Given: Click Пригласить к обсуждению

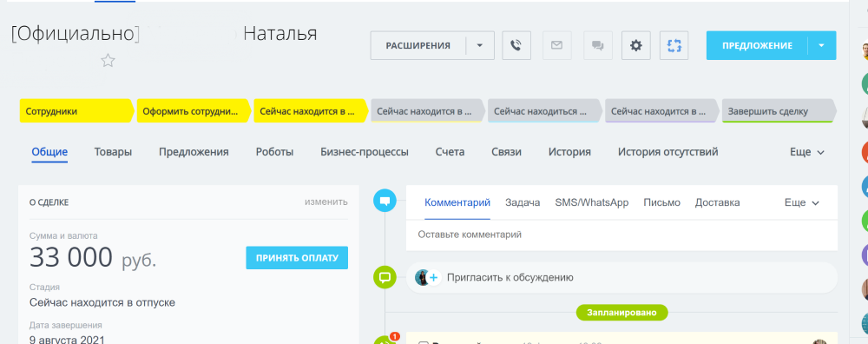Looking at the screenshot, I should click(510, 277).
